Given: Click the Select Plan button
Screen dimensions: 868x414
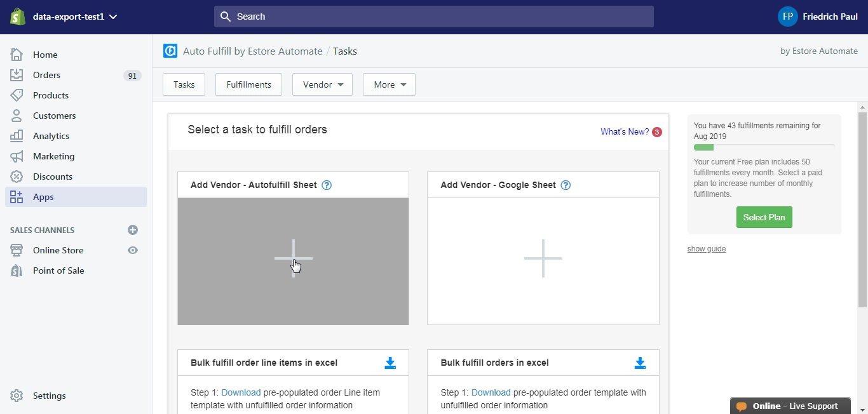Looking at the screenshot, I should (x=764, y=217).
